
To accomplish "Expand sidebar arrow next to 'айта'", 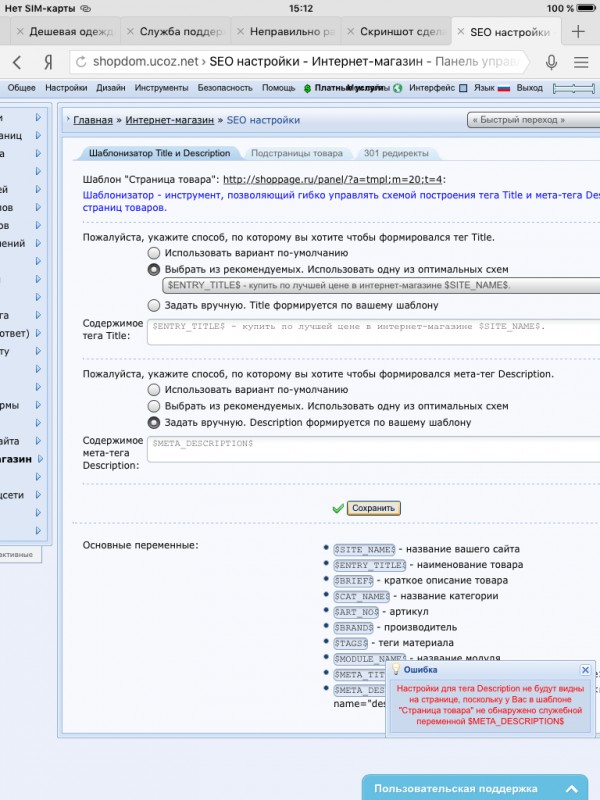I will click(39, 441).
